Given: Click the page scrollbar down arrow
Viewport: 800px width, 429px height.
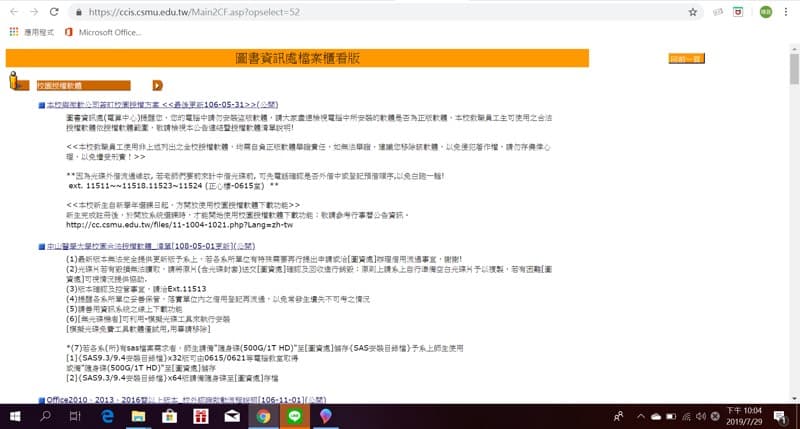Looking at the screenshot, I should [794, 398].
